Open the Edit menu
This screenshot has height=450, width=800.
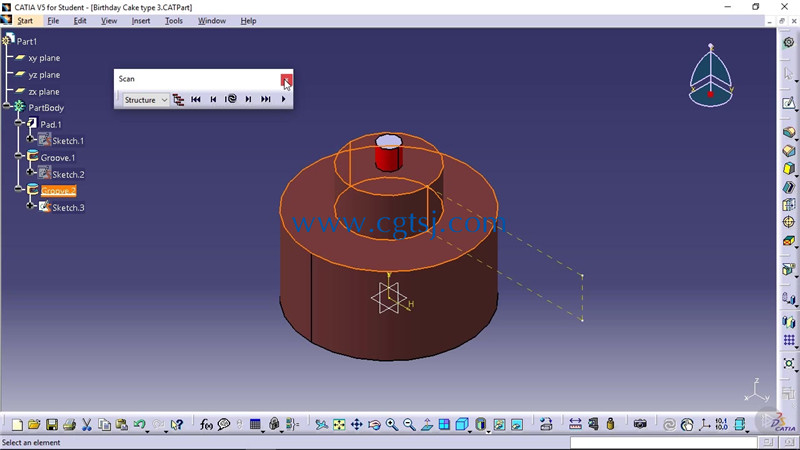(x=80, y=21)
